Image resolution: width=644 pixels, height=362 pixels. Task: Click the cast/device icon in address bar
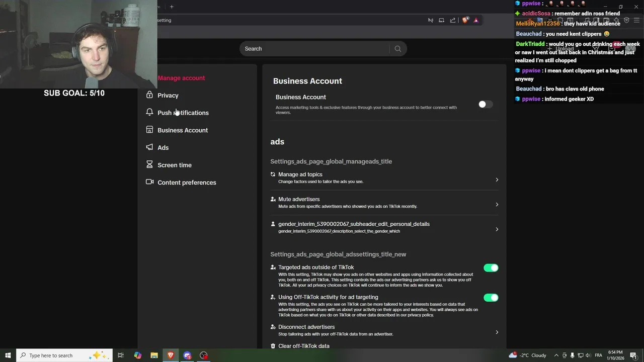click(441, 20)
